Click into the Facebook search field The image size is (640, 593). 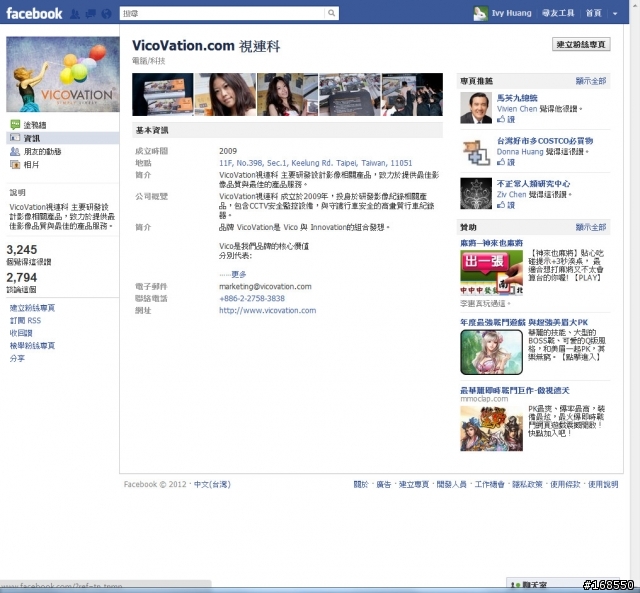pos(223,13)
